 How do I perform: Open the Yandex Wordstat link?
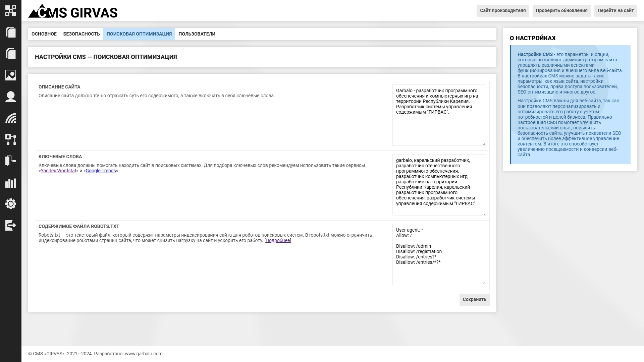click(x=58, y=171)
